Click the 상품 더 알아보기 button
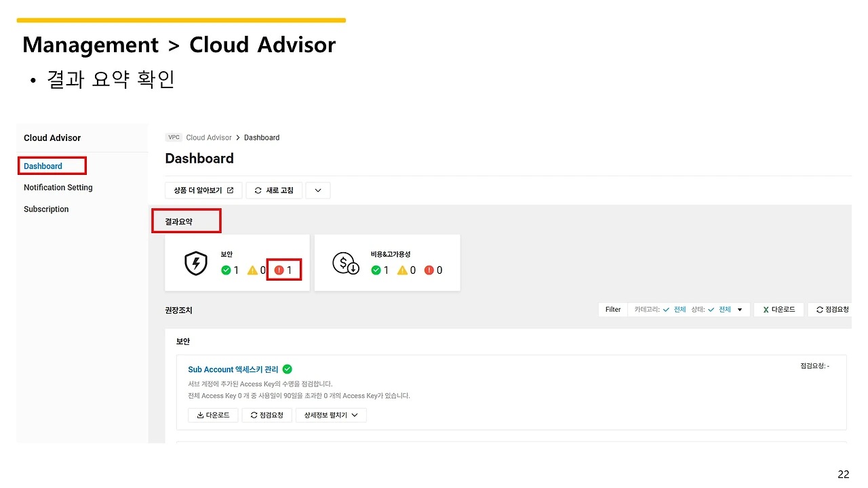Screen dimensions: 868x488 pos(203,190)
